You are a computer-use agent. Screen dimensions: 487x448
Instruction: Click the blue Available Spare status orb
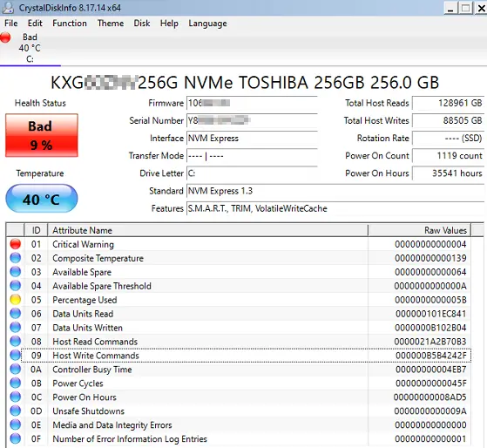coord(15,272)
